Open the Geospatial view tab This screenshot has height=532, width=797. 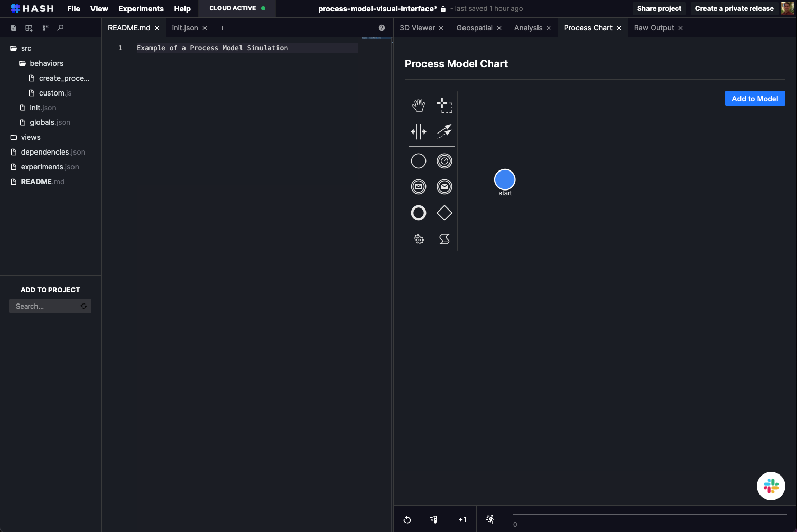coord(475,28)
